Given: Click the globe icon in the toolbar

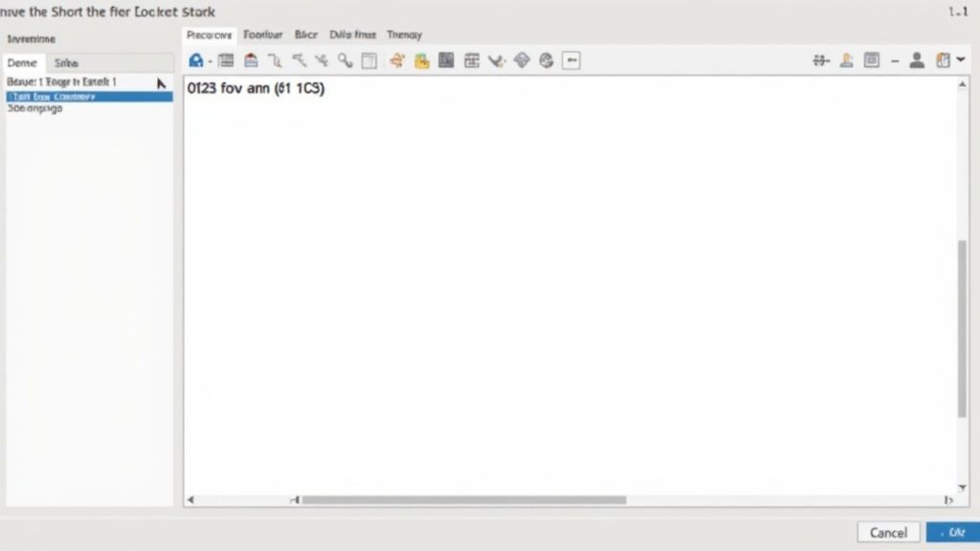Looking at the screenshot, I should pos(546,59).
